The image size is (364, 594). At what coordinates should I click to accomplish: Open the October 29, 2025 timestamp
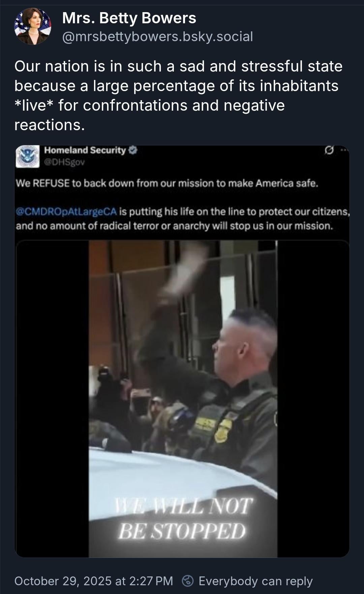tap(94, 581)
